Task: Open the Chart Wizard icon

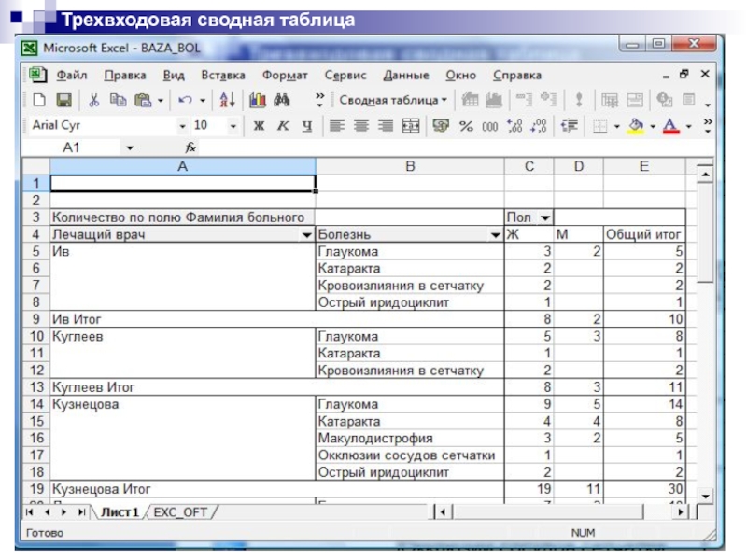Action: tap(258, 100)
